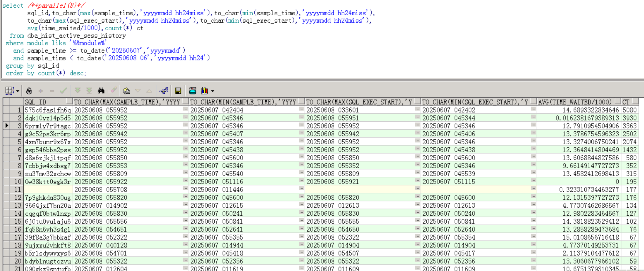
Task: Click sort button on TO_CHAR(MAX(SQL_EXEC_START) header
Action: pos(418,102)
